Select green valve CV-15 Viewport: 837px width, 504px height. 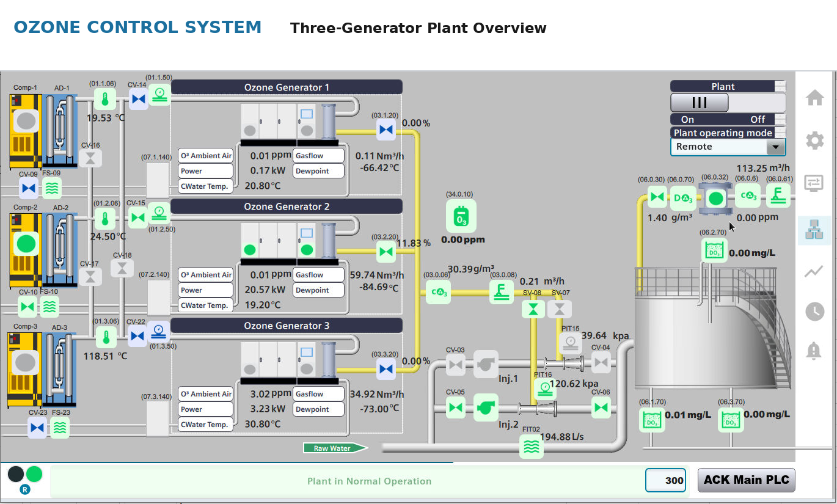click(x=138, y=217)
